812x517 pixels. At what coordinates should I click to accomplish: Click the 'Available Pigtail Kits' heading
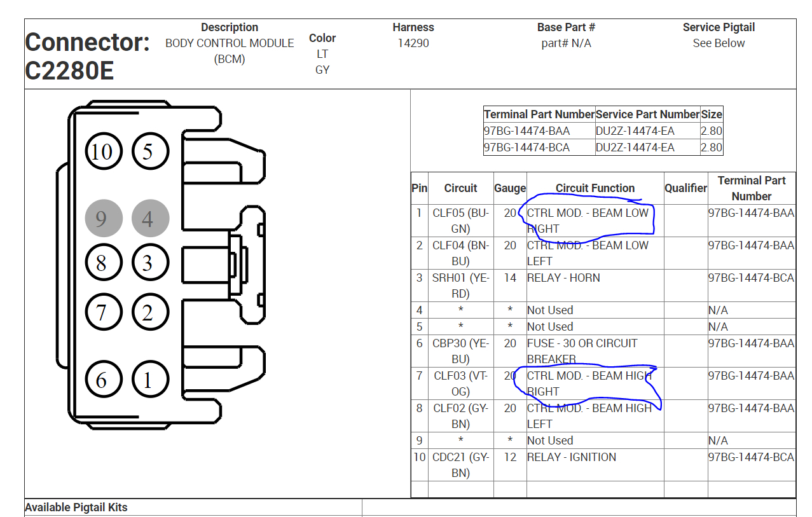pos(76,507)
